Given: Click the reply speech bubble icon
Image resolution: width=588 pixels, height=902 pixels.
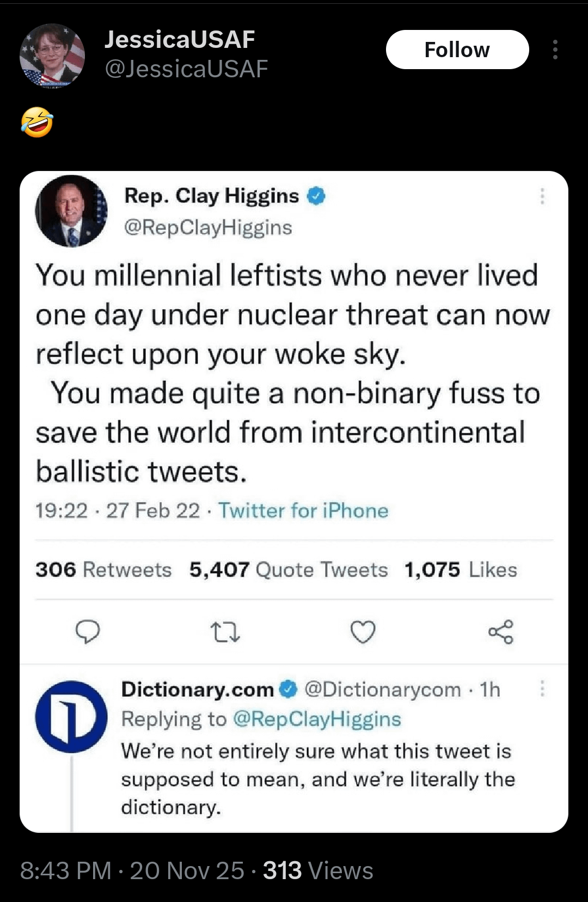Looking at the screenshot, I should tap(88, 631).
